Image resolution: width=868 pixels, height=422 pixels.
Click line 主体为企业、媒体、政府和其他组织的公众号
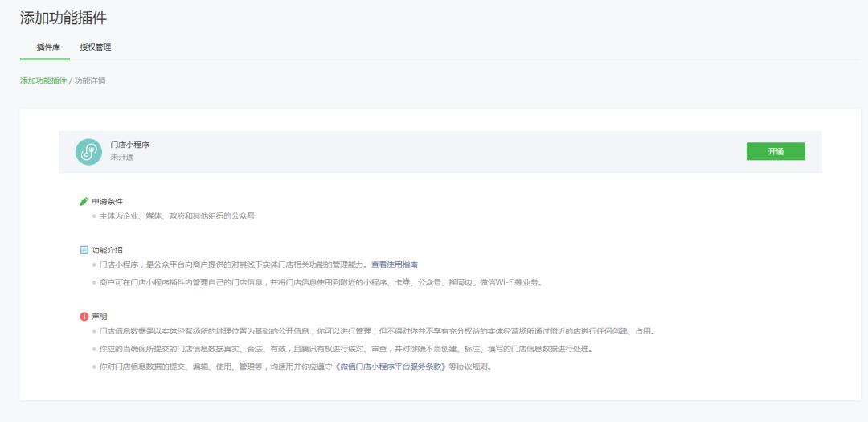pos(177,216)
